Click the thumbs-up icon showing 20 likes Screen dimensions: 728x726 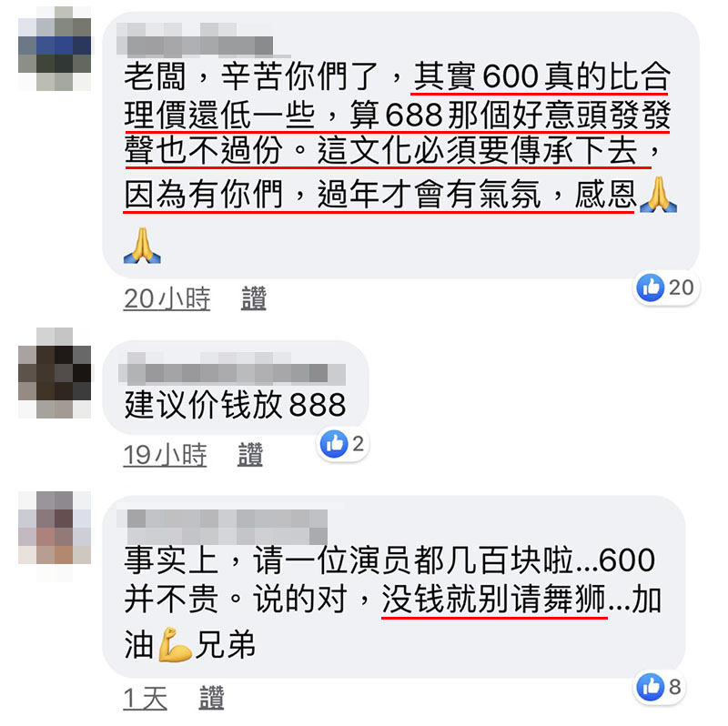(651, 287)
